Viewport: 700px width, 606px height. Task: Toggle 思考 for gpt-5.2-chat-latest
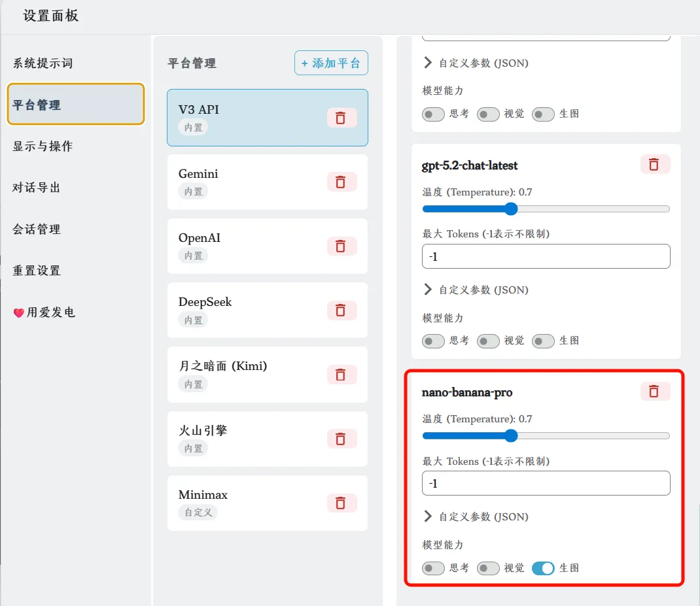[433, 341]
